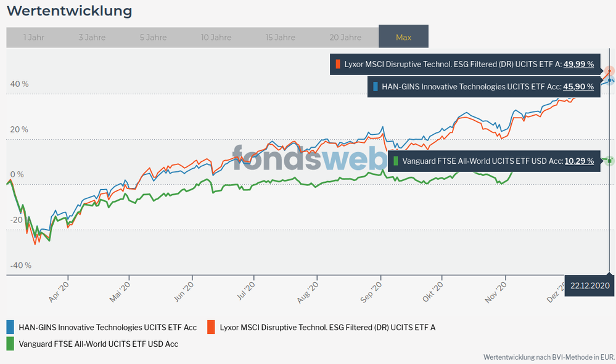Choose the 10 Jahre time range

(216, 38)
